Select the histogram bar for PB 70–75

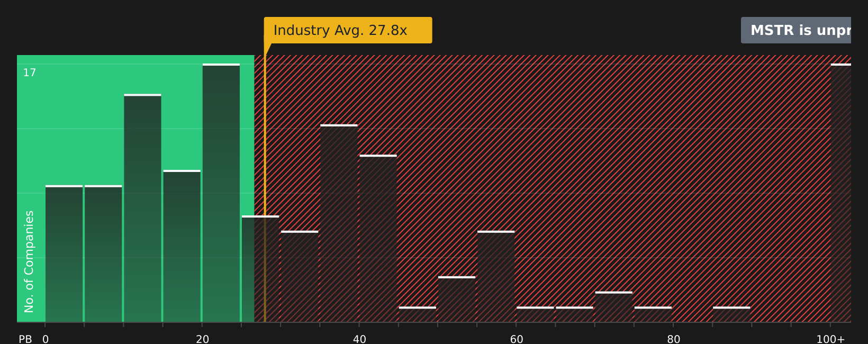pyautogui.click(x=613, y=306)
